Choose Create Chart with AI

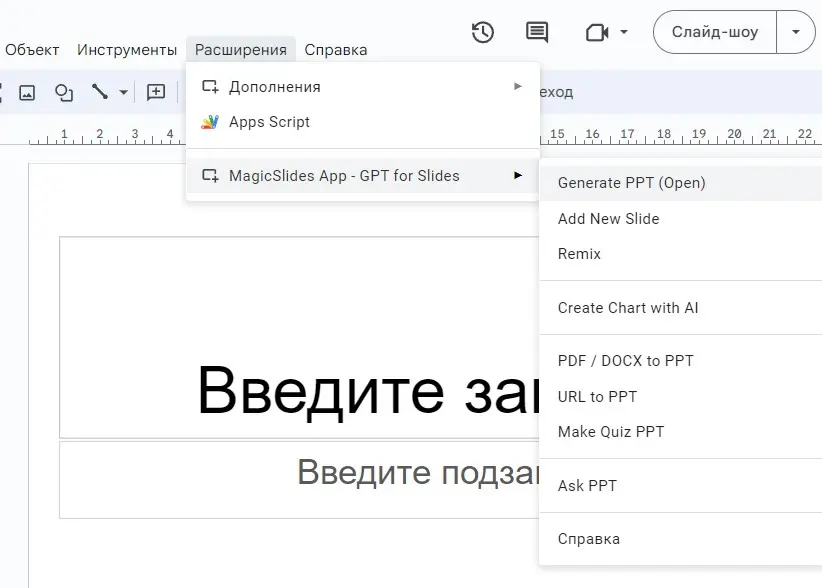[x=628, y=307]
